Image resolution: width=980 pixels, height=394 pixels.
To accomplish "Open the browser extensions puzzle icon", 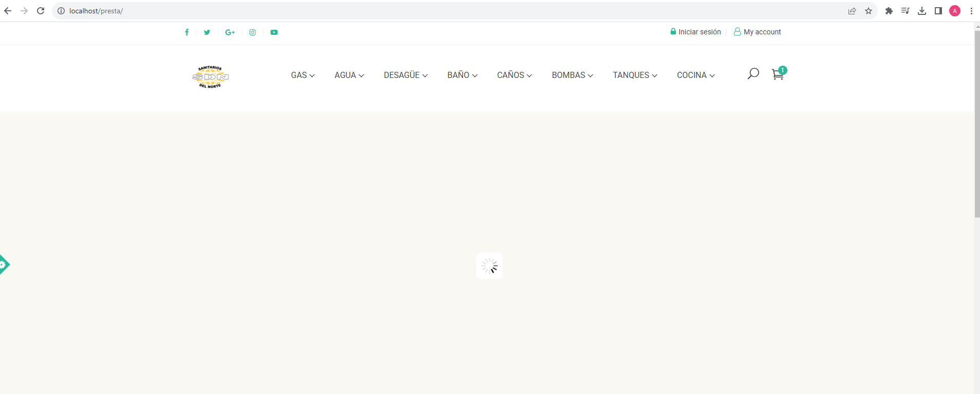I will coord(889,11).
